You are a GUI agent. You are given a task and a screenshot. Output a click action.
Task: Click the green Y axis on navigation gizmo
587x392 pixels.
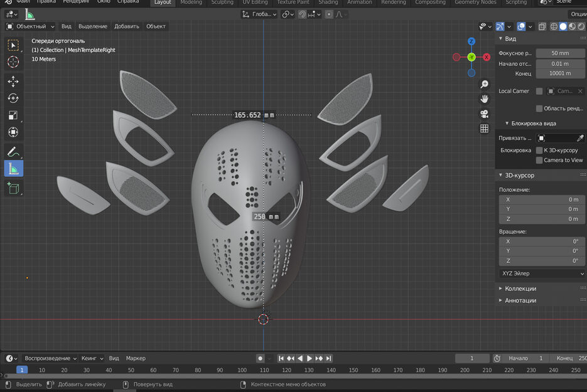[x=471, y=57]
